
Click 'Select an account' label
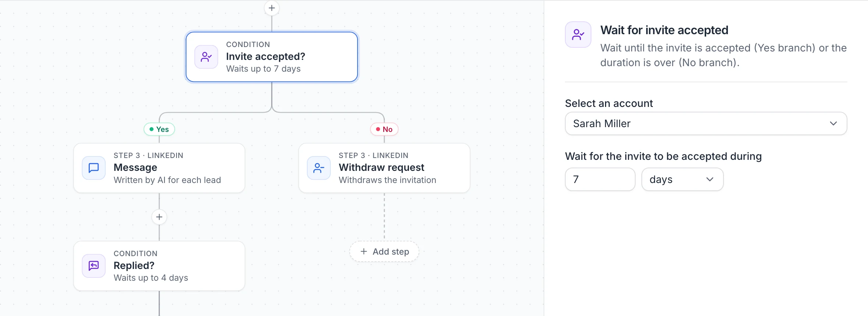pos(609,103)
